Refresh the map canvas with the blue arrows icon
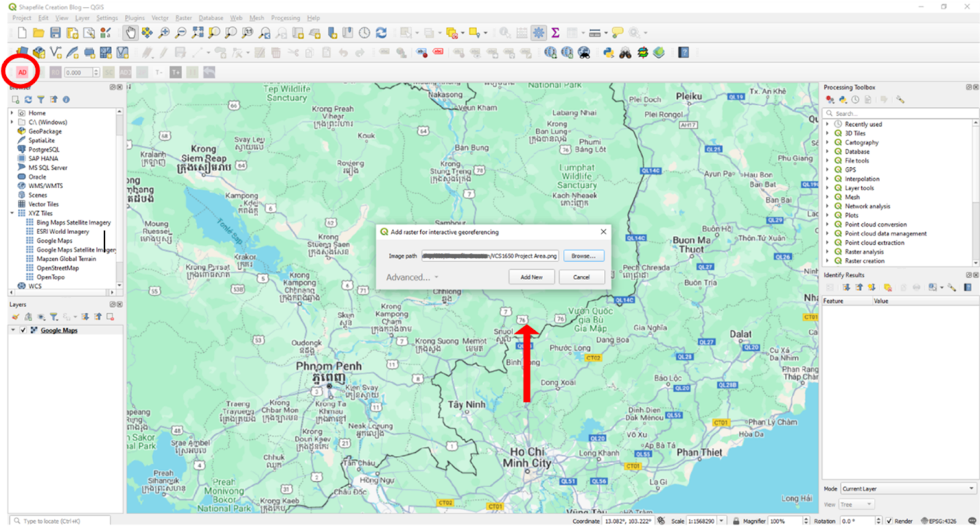This screenshot has height=527, width=980. click(x=381, y=33)
